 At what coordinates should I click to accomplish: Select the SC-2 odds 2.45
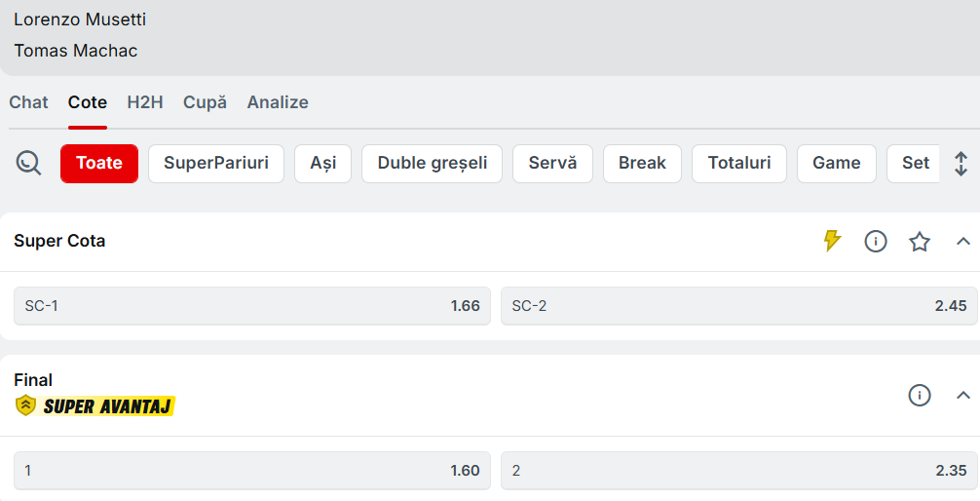click(x=738, y=305)
